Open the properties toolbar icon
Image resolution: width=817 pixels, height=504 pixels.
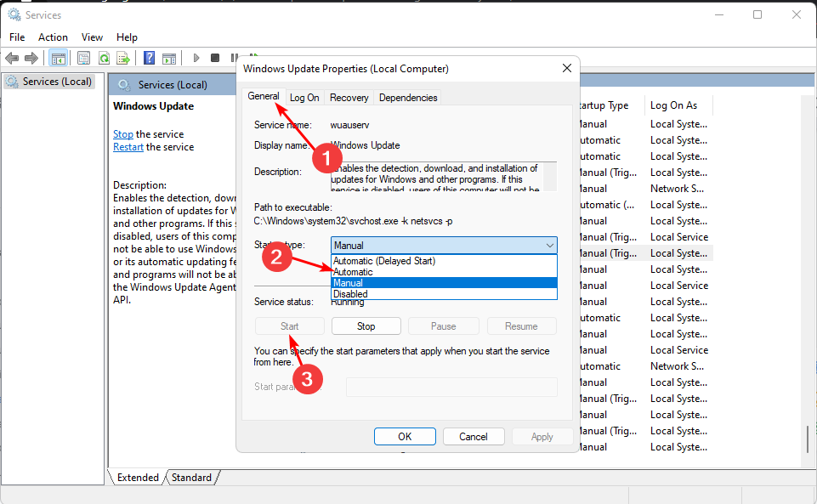[82, 58]
